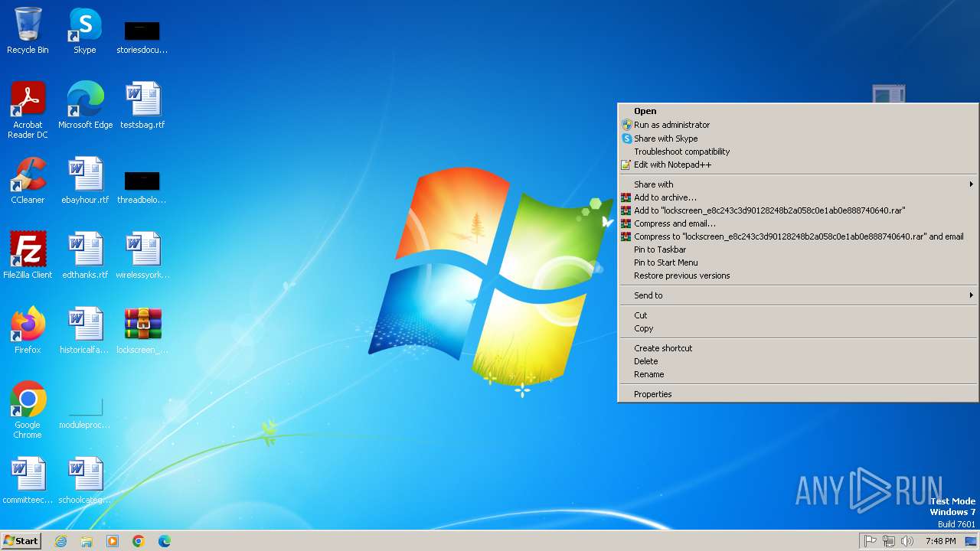The image size is (980, 551).
Task: Select the lockscreen_ WinRAR archive icon
Action: tap(142, 330)
